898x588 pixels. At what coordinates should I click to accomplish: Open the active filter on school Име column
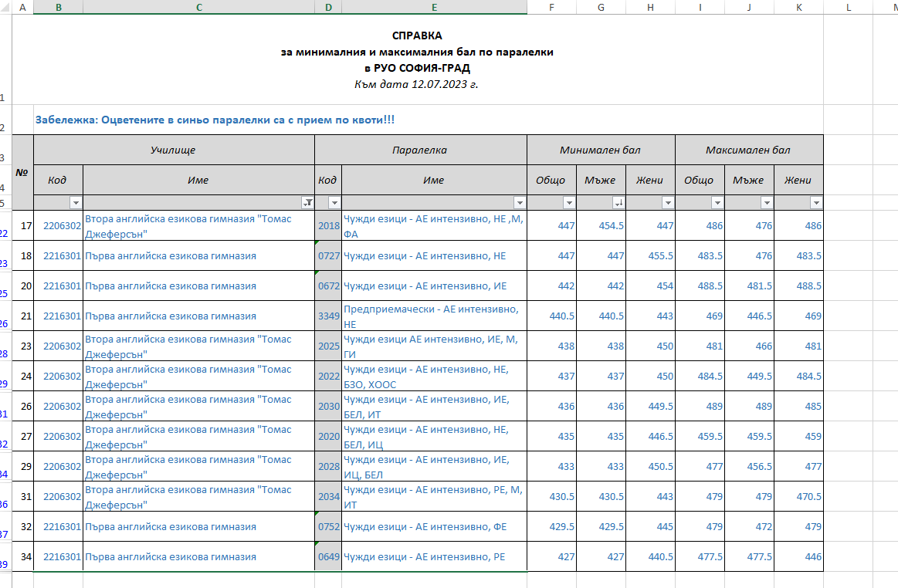click(307, 203)
